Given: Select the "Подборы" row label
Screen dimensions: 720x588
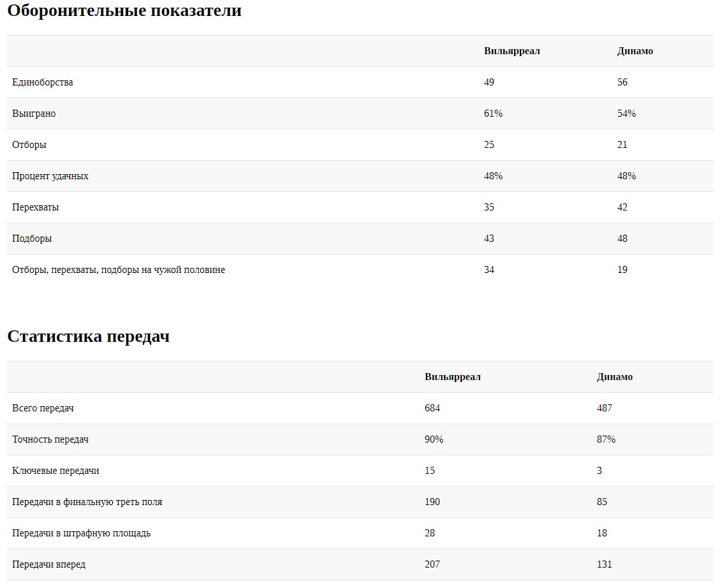Looking at the screenshot, I should click(x=32, y=239).
